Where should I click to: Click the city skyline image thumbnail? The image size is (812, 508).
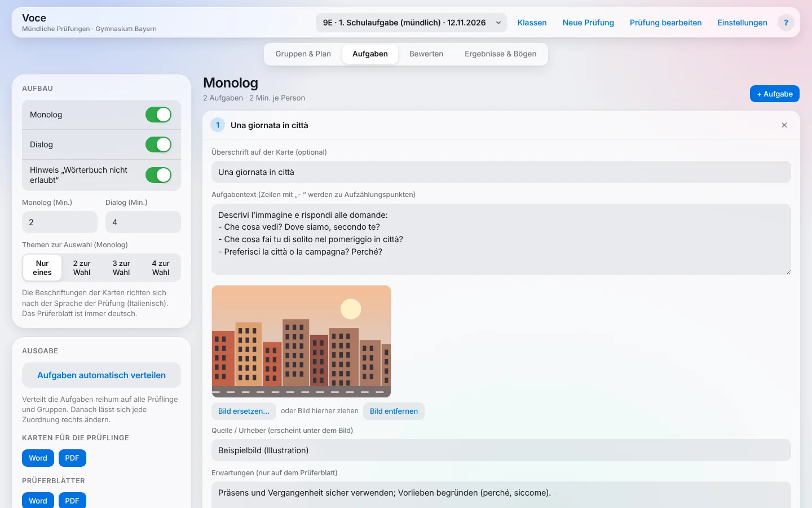pyautogui.click(x=301, y=341)
